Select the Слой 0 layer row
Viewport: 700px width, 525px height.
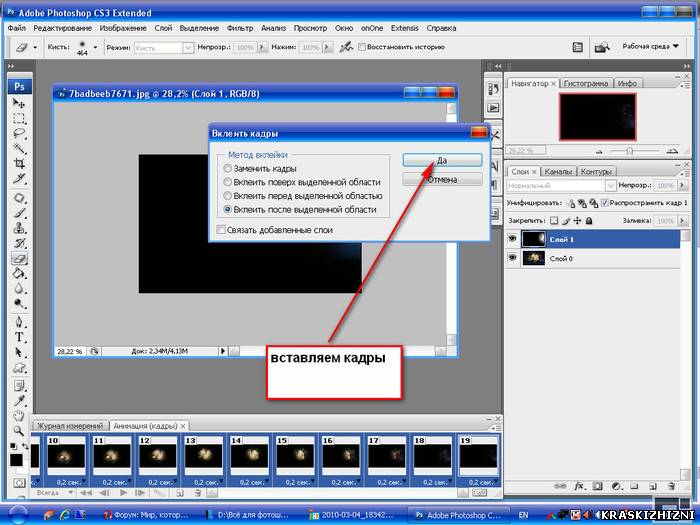pyautogui.click(x=593, y=258)
